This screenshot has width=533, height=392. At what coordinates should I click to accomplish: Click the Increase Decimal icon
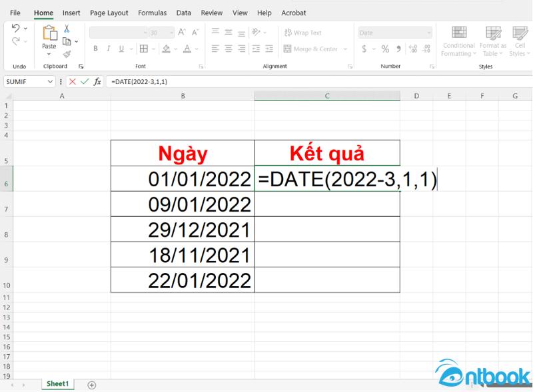pos(413,49)
